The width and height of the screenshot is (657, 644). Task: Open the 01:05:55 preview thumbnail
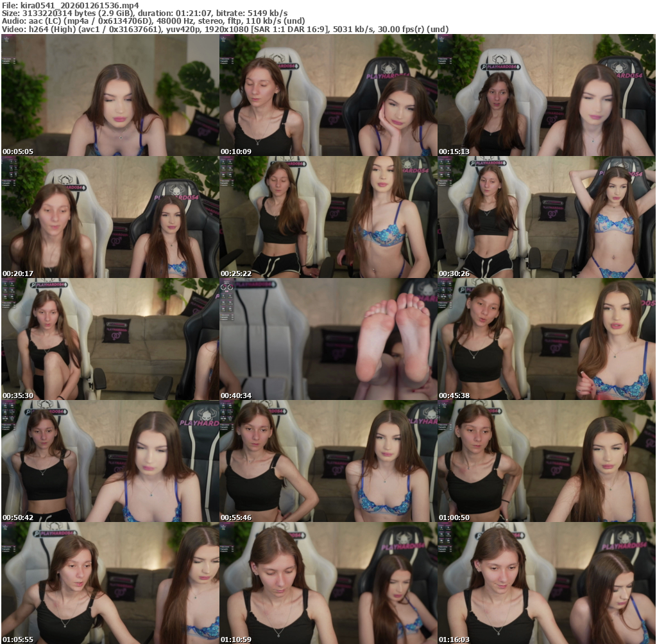[x=110, y=583]
